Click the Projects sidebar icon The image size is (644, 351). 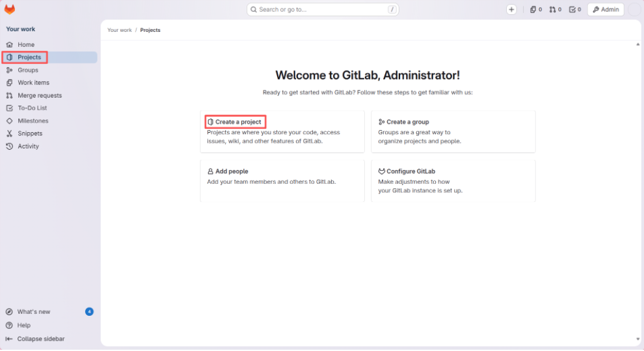[x=10, y=57]
